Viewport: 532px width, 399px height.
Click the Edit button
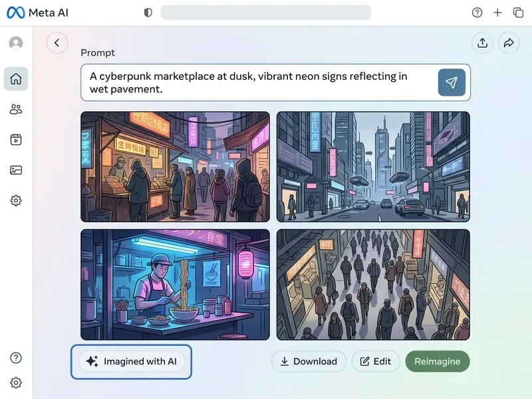coord(376,361)
